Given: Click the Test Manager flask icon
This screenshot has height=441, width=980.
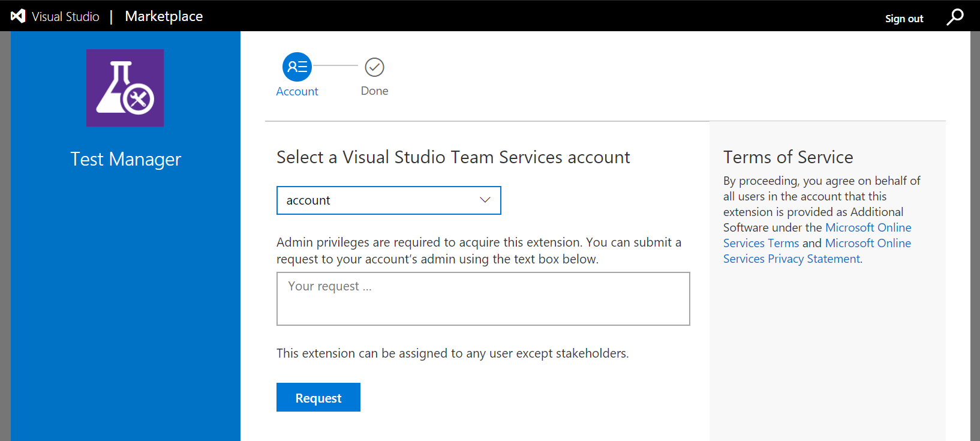Looking at the screenshot, I should point(125,88).
